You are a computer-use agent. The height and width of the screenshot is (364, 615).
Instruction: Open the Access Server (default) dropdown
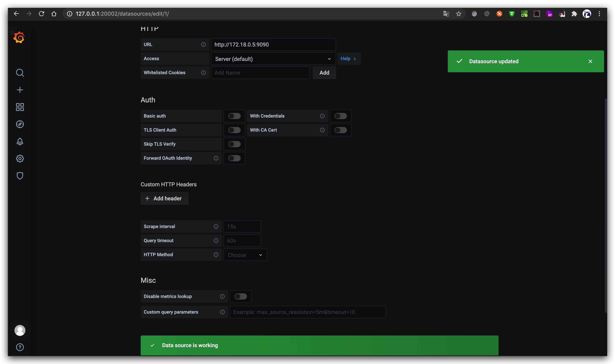273,59
